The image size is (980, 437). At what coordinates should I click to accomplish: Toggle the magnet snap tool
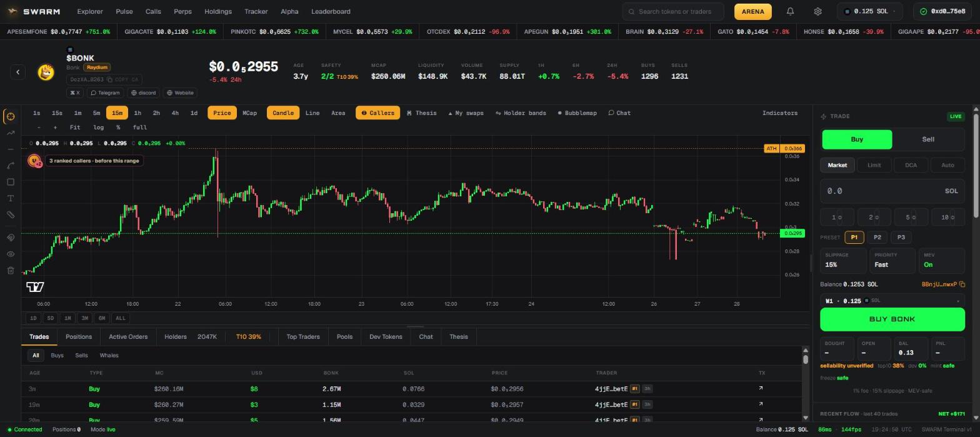pos(11,238)
